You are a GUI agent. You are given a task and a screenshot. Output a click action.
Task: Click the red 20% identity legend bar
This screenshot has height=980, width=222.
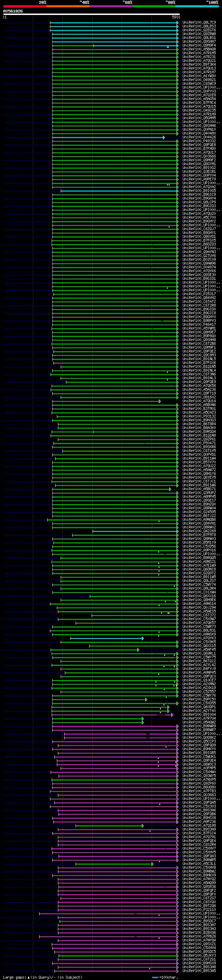coord(25,6)
